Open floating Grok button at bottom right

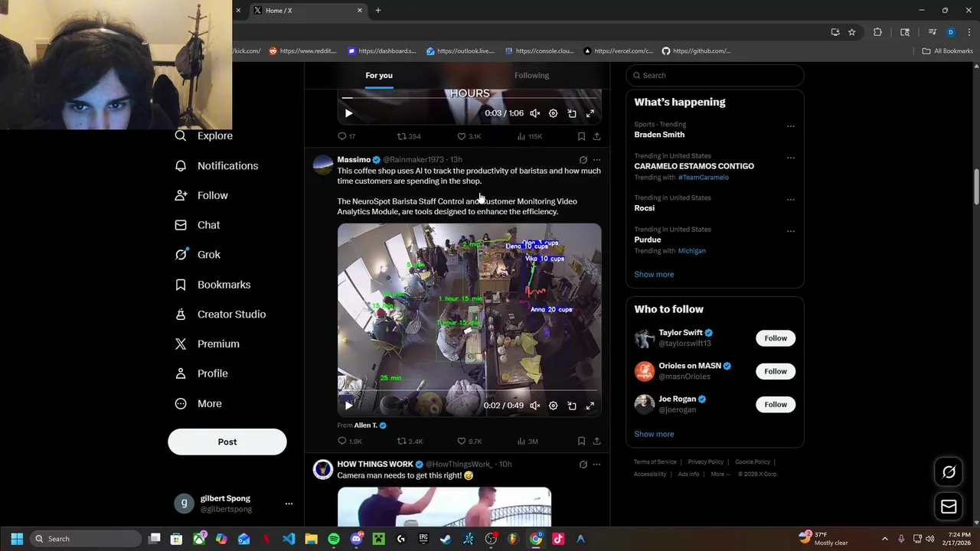point(949,472)
